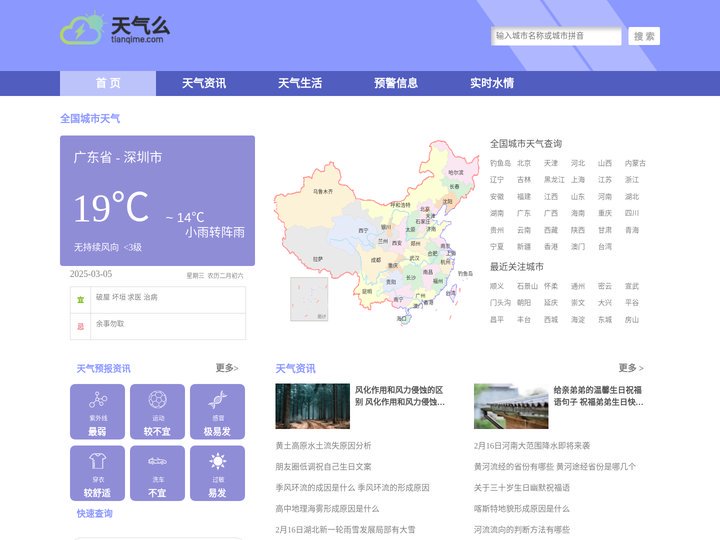
Task: Select the 首页 navigation tab
Action: (108, 83)
